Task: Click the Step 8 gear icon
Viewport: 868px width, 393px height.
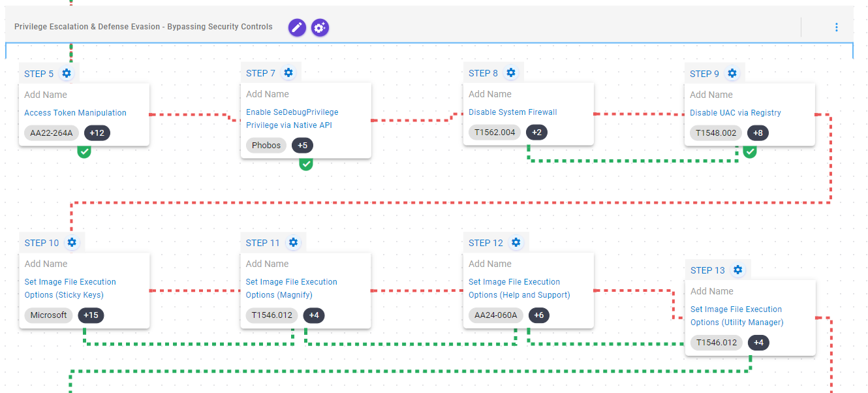Action: tap(511, 73)
